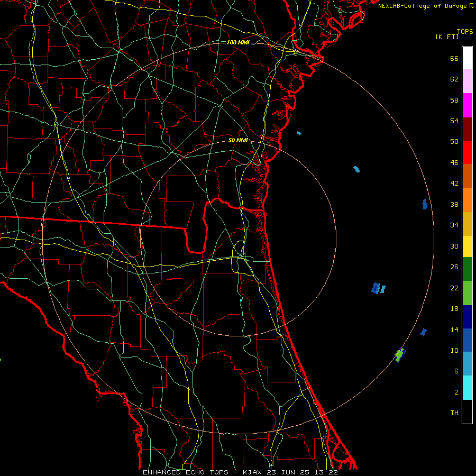The image size is (476, 476).
Task: Click the '18' legend value
Action: [x=454, y=309]
